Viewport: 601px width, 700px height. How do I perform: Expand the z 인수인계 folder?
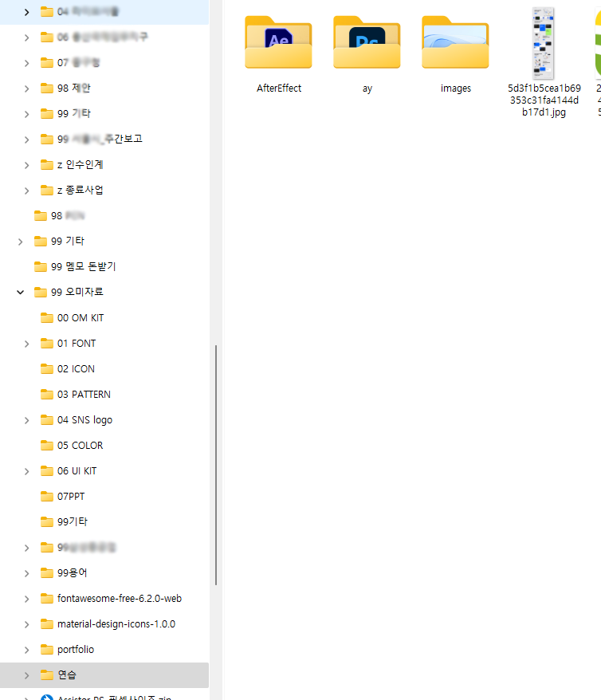(x=26, y=165)
